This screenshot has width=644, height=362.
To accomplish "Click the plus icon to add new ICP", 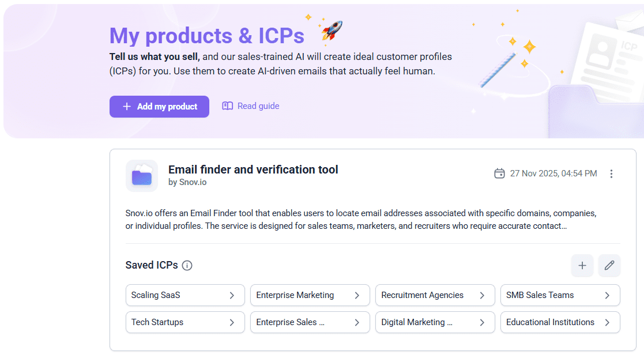I will point(582,266).
